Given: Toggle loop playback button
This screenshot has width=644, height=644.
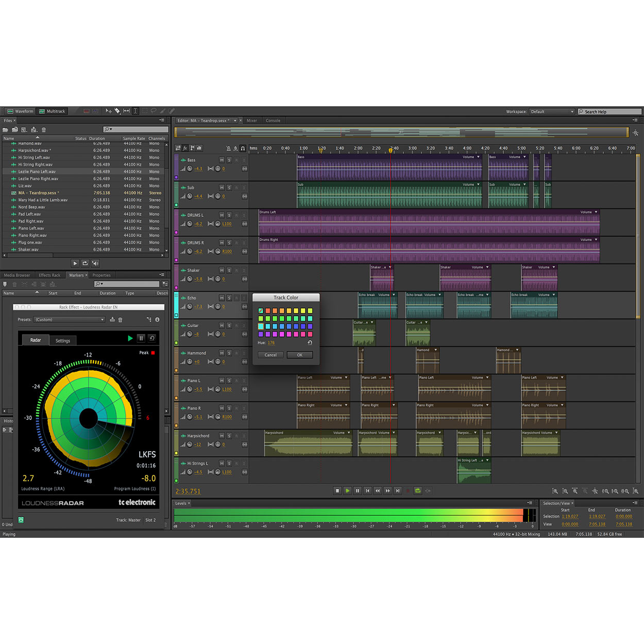Looking at the screenshot, I should coord(418,491).
